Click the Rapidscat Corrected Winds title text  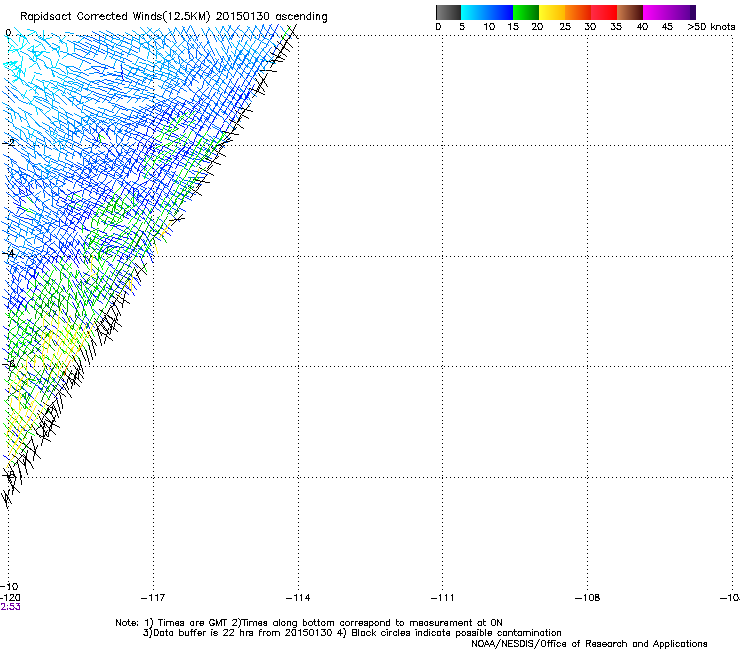[x=174, y=17]
